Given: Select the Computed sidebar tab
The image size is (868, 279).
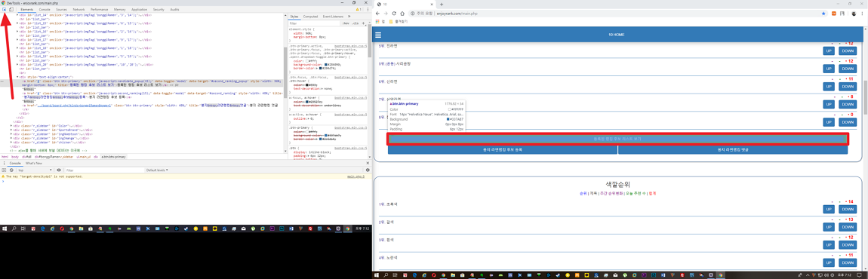Looking at the screenshot, I should point(310,17).
